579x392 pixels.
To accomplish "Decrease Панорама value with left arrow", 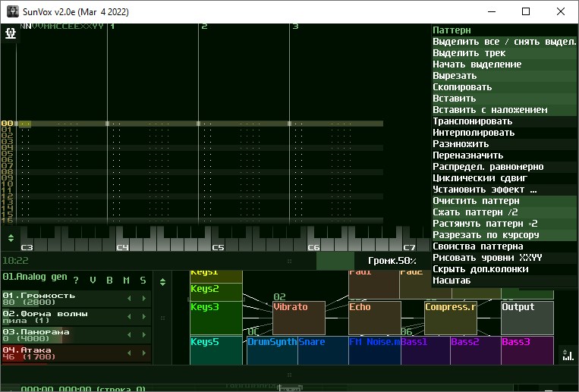I will 128,335.
